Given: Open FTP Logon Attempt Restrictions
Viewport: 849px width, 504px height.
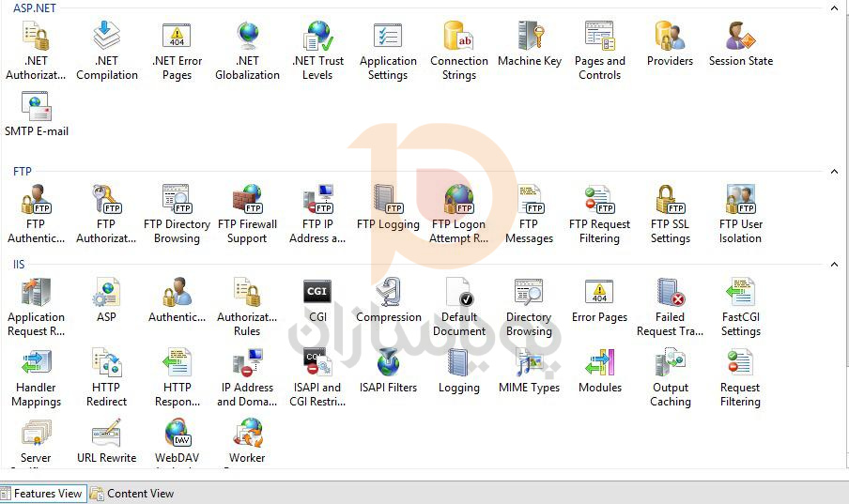Looking at the screenshot, I should click(459, 214).
